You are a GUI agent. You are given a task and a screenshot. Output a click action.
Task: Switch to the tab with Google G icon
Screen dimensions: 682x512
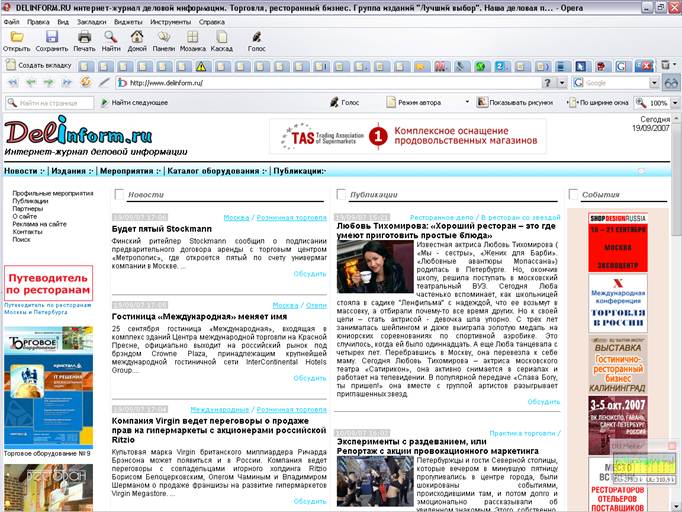coord(621,66)
